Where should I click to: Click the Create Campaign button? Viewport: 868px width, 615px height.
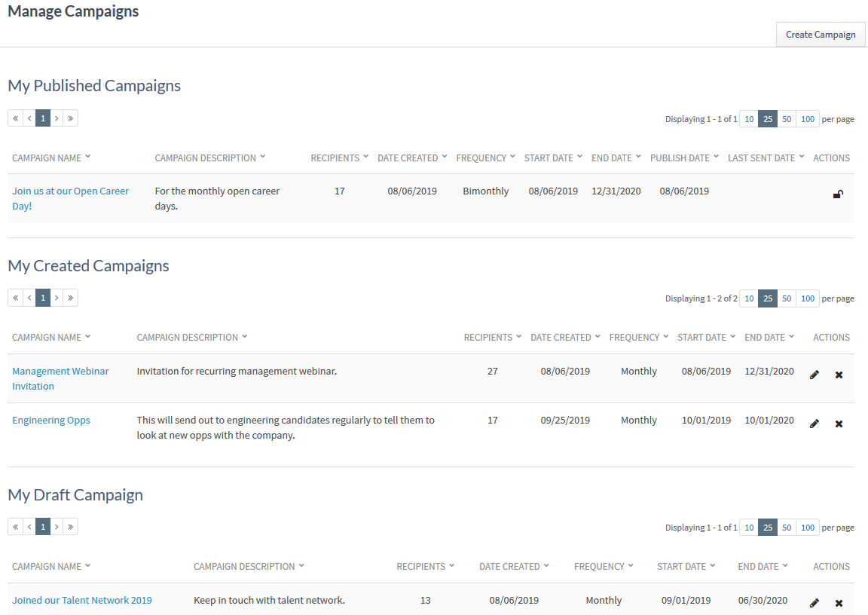click(x=821, y=35)
